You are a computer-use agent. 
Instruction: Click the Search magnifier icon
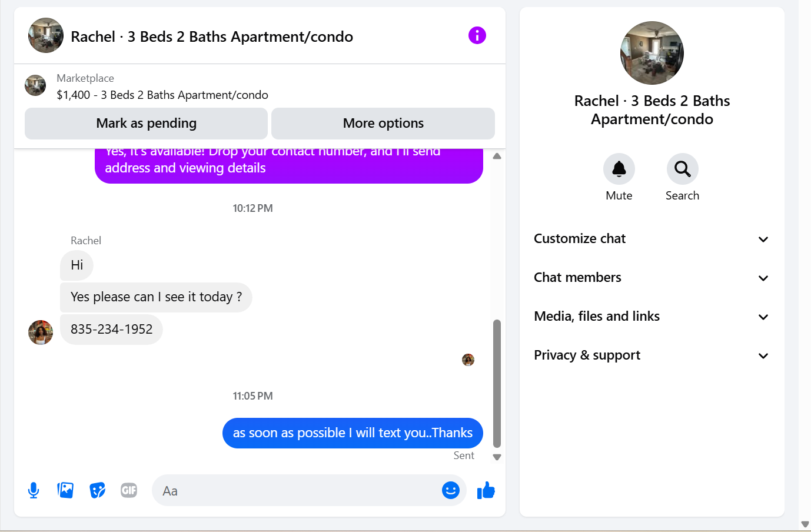683,169
